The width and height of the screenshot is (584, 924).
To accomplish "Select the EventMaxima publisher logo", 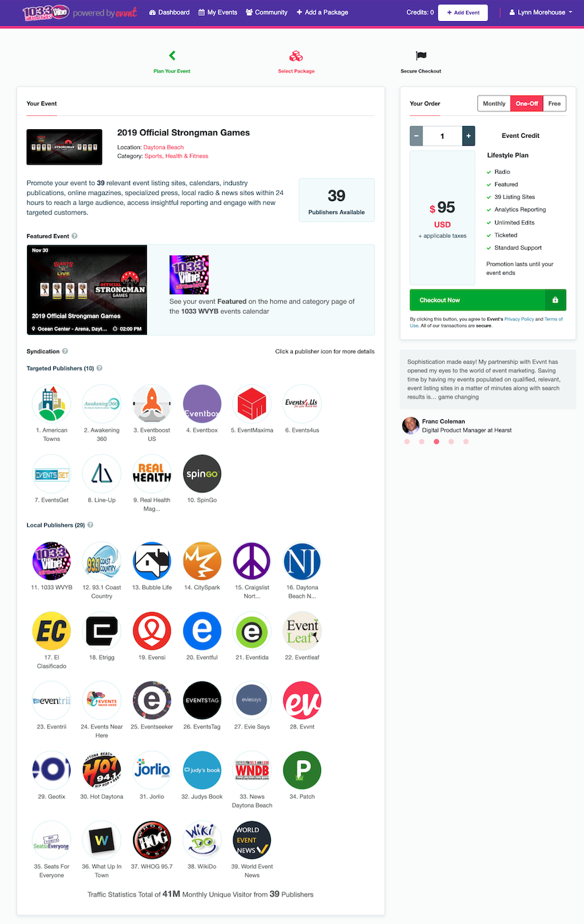I will (252, 404).
